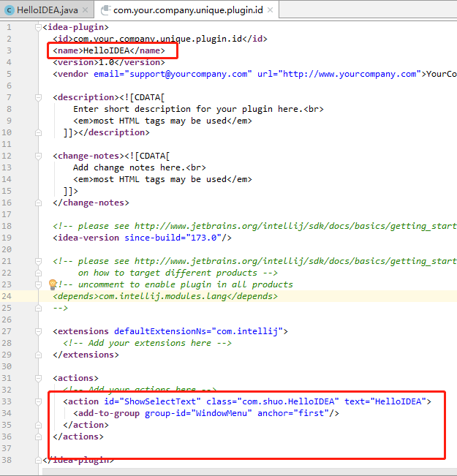Close the com.your.company.unique.plugin.id tab
Viewport: 457px width, 476px height.
pyautogui.click(x=270, y=10)
